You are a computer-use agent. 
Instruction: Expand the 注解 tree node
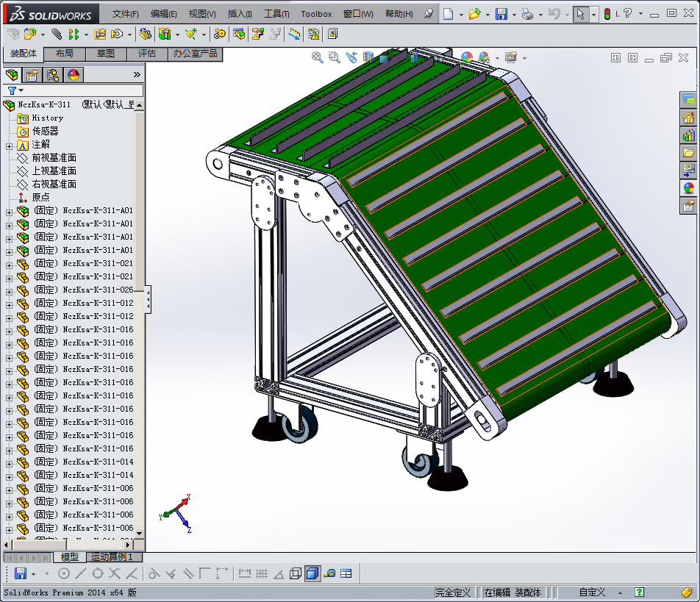[x=9, y=146]
